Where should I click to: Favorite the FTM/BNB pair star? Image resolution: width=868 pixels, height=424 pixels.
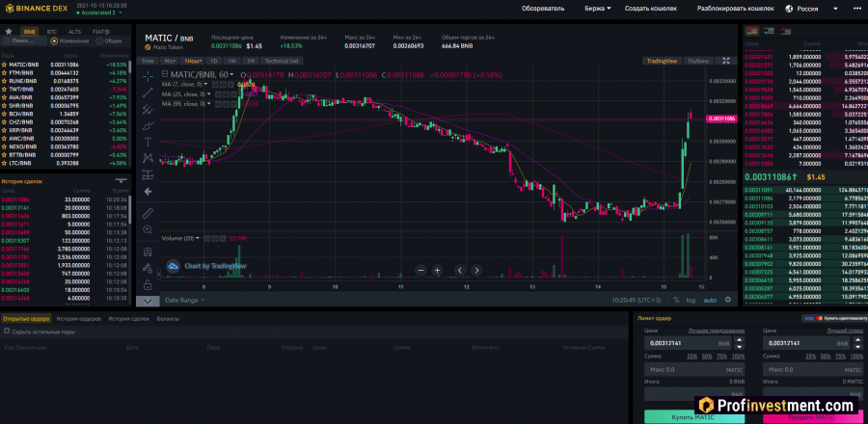5,72
